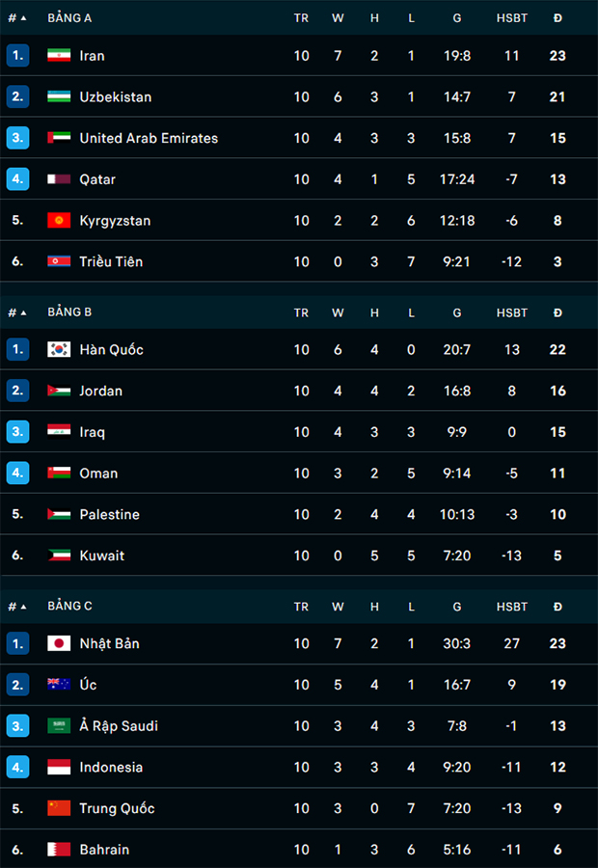
Task: Click the Nhật Bản flag icon
Action: click(x=59, y=643)
